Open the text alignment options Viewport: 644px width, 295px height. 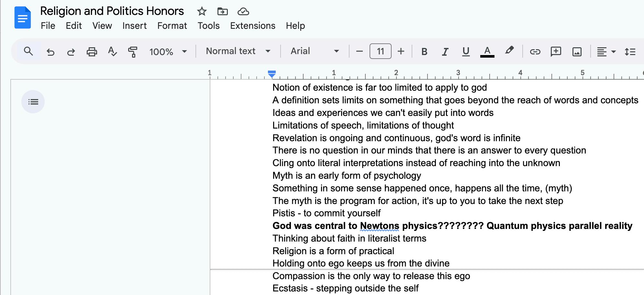(606, 51)
